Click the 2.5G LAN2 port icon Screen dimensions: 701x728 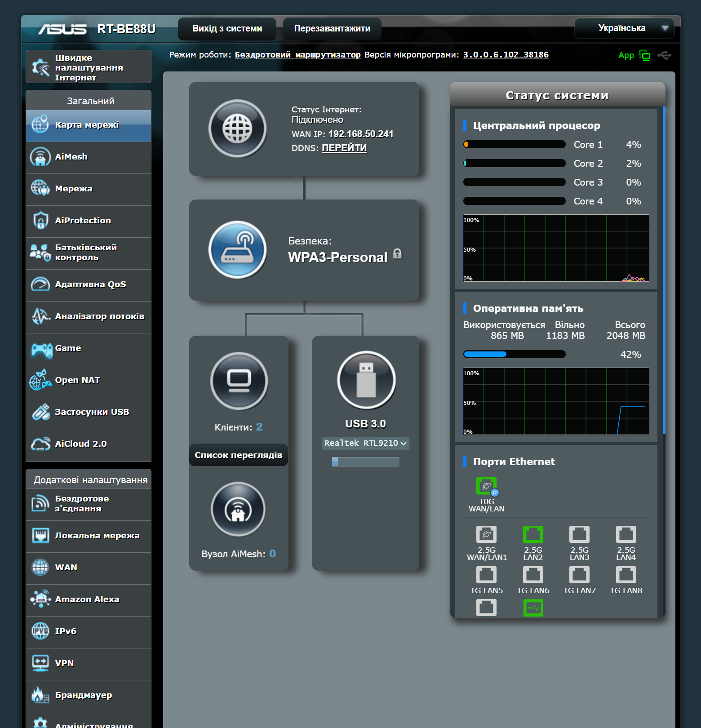click(x=533, y=534)
